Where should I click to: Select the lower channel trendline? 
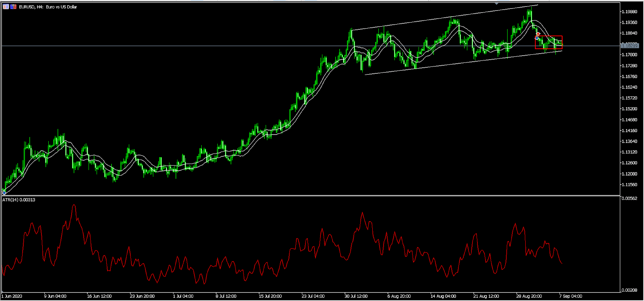[x=463, y=62]
